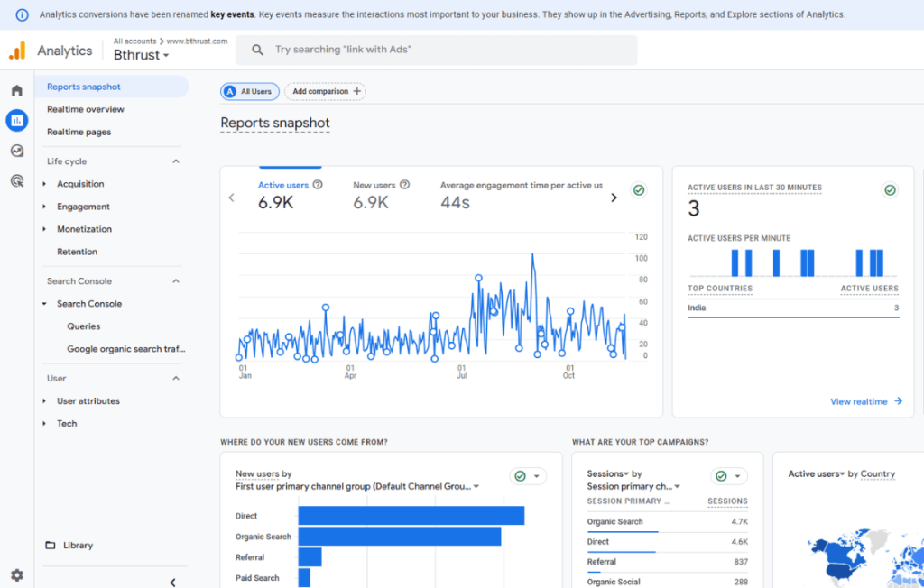Select the Active users metric tab
The width and height of the screenshot is (924, 588).
click(x=291, y=195)
